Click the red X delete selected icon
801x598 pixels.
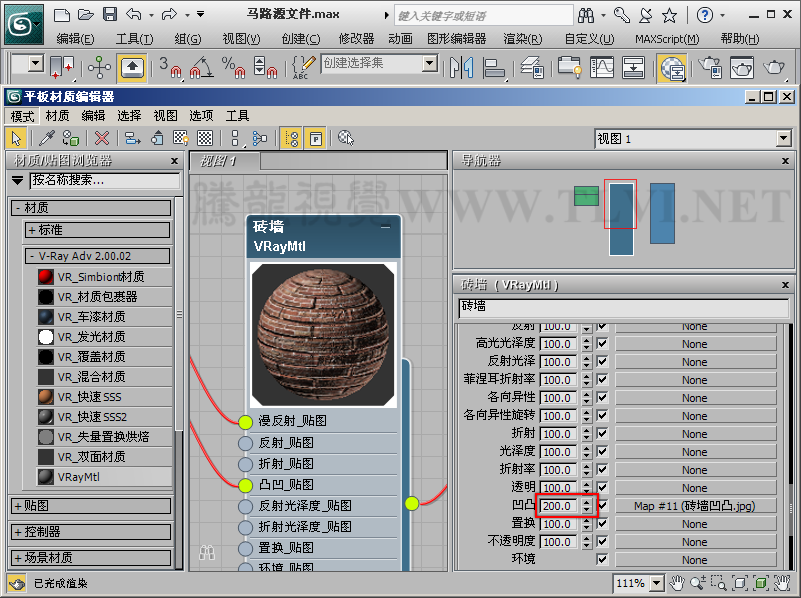pos(101,138)
